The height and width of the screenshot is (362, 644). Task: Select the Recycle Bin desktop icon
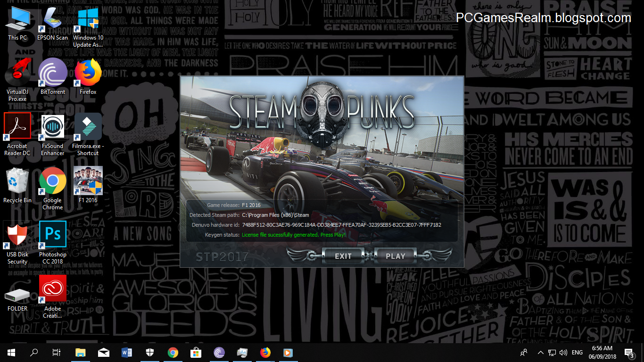(x=17, y=185)
